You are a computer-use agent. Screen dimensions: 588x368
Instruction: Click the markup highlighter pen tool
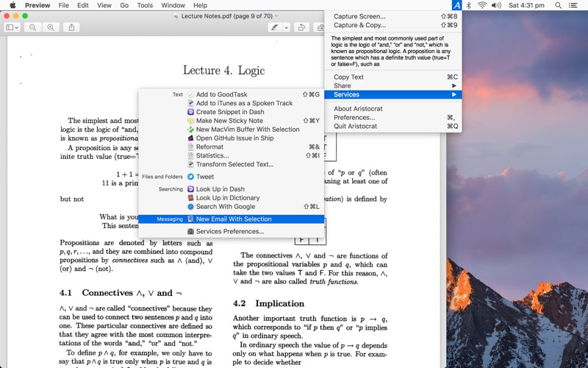(275, 27)
